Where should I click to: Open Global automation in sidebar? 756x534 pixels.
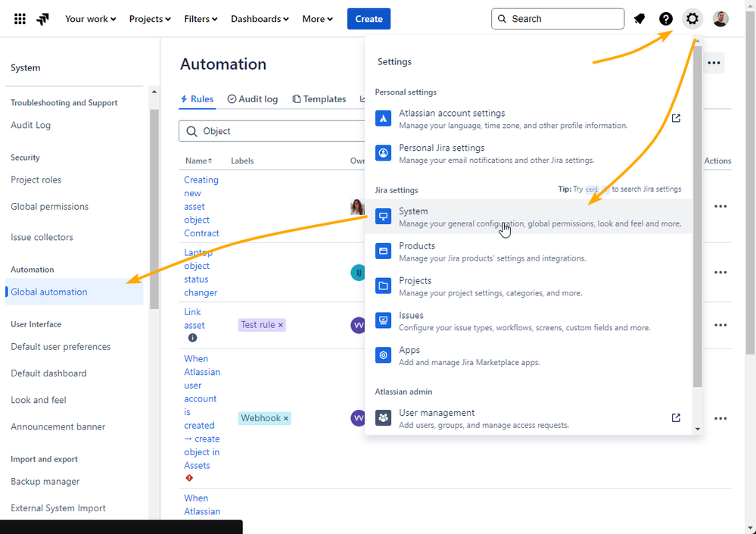[x=74, y=292]
